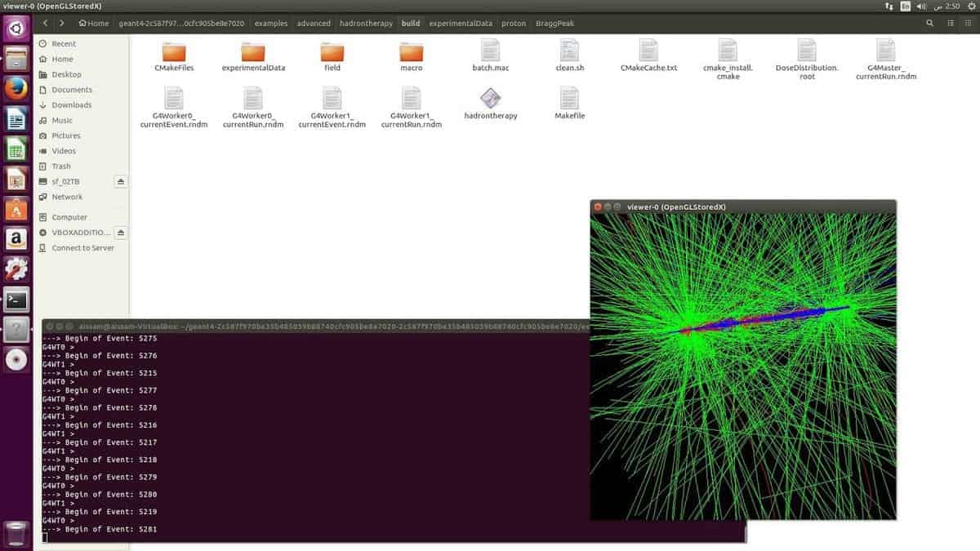Go back in the file manager
980x551 pixels.
pos(46,24)
